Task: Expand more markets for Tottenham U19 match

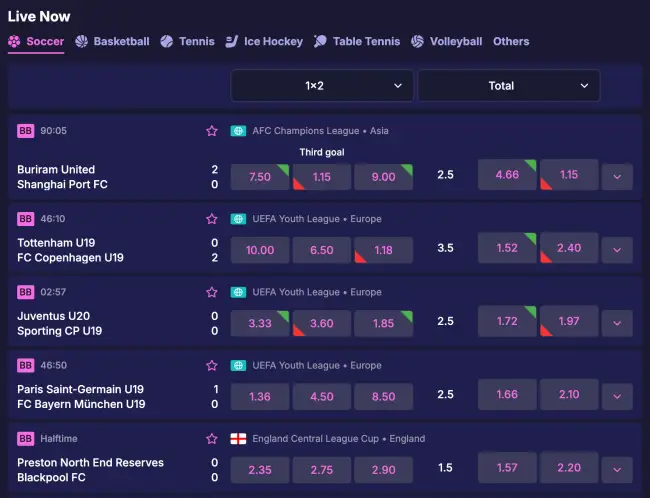Action: [x=617, y=250]
